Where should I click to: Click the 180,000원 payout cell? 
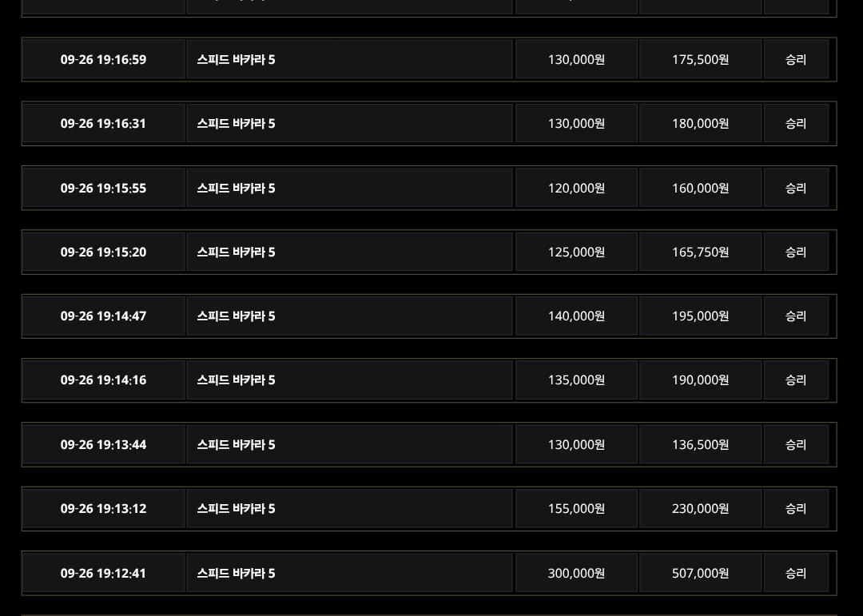point(700,124)
